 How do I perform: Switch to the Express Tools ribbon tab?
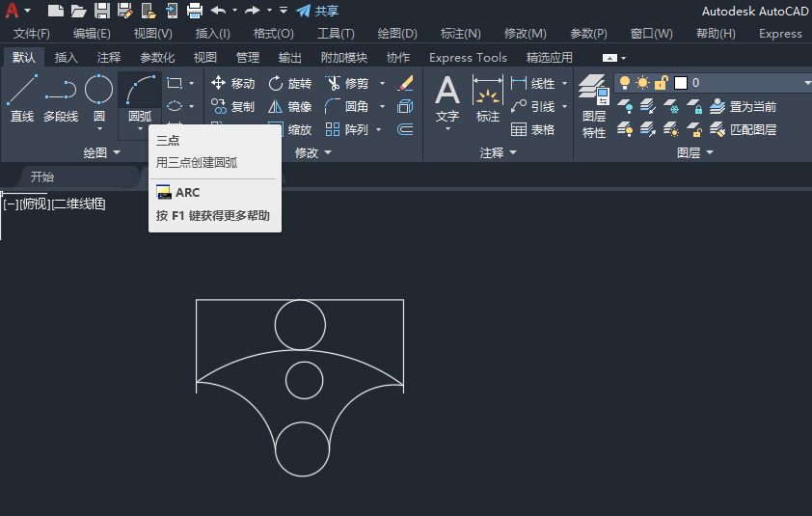[468, 58]
